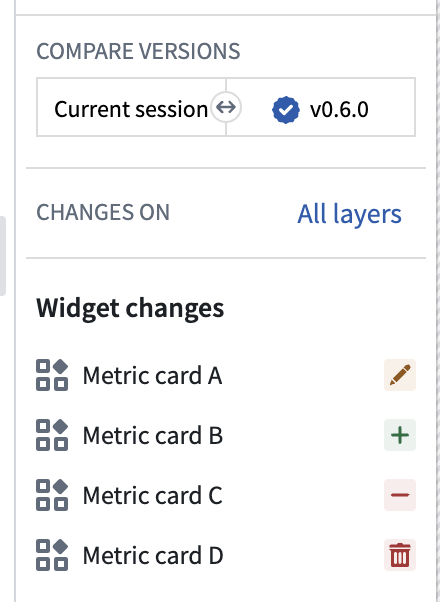Click the widget icon beside Metric card B
Viewport: 440px width, 602px height.
point(52,435)
